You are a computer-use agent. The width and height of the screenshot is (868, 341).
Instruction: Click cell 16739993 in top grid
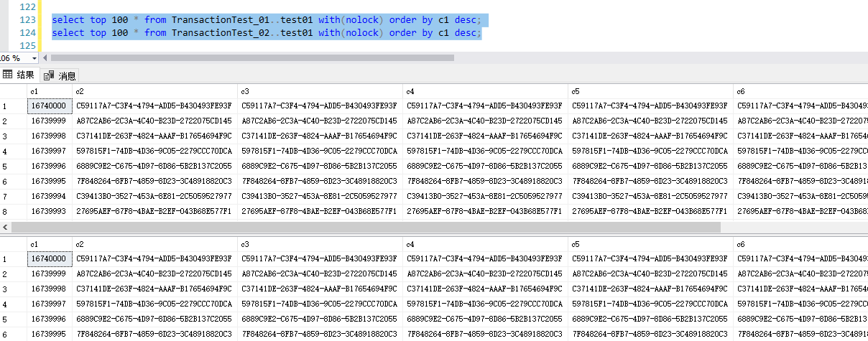(x=50, y=212)
